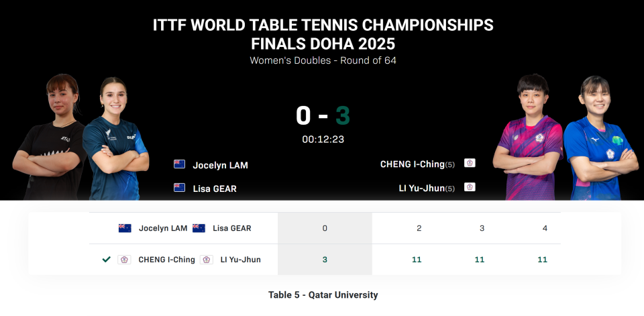Click the 0 - 3 match score

pyautogui.click(x=323, y=115)
